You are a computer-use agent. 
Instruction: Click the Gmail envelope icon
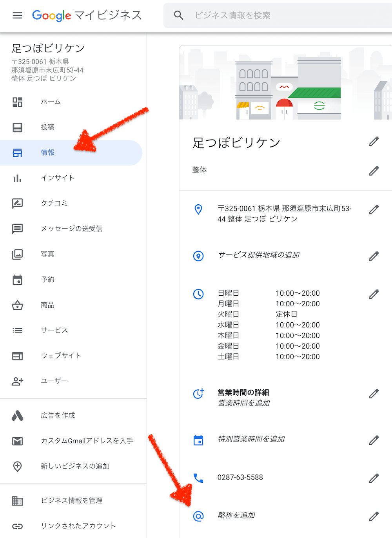coord(17,441)
